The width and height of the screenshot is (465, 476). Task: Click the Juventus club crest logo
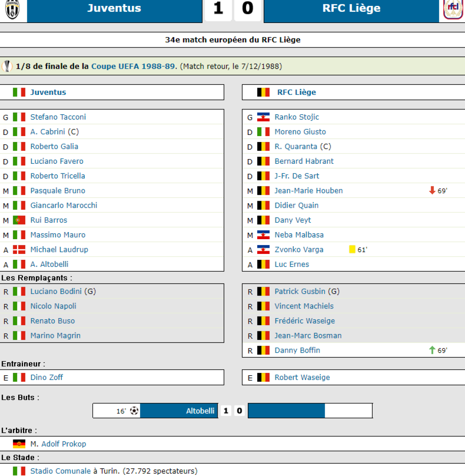[x=12, y=9]
